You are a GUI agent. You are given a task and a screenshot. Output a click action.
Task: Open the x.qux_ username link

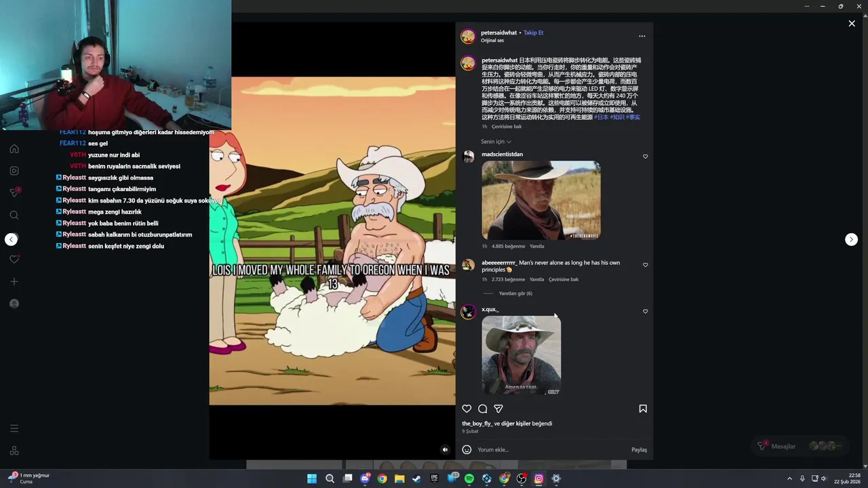click(490, 309)
